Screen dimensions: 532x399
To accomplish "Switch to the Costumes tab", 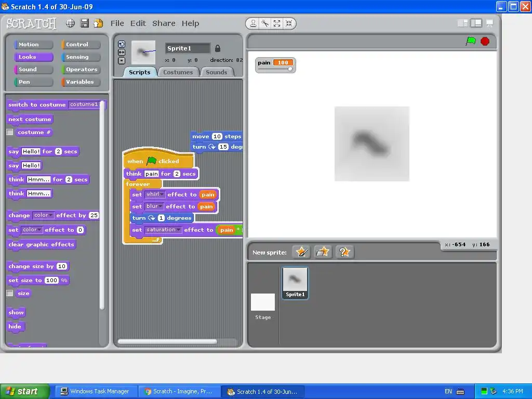I will pos(178,72).
